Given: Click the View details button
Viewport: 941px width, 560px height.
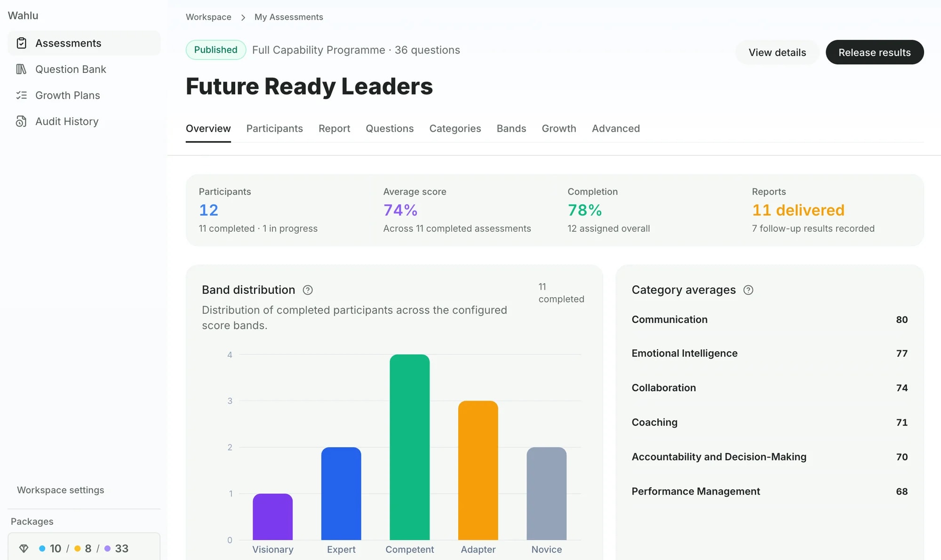Looking at the screenshot, I should [x=777, y=52].
